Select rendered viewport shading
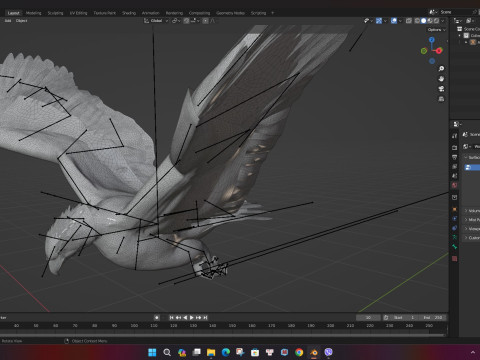The width and height of the screenshot is (480, 360). 436,21
